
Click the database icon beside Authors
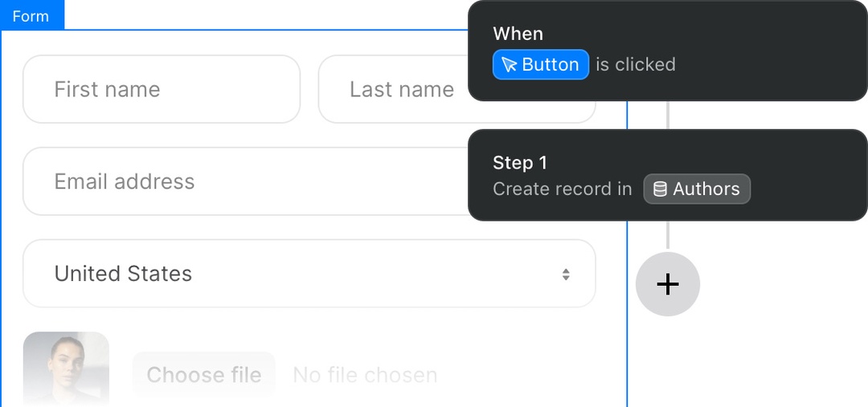(660, 189)
